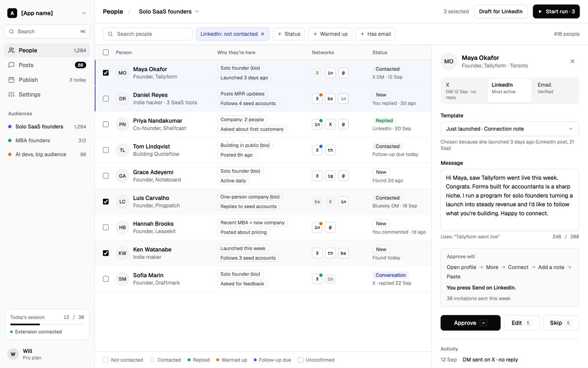
Task: Click the app logo 'A' icon
Action: coord(12,13)
